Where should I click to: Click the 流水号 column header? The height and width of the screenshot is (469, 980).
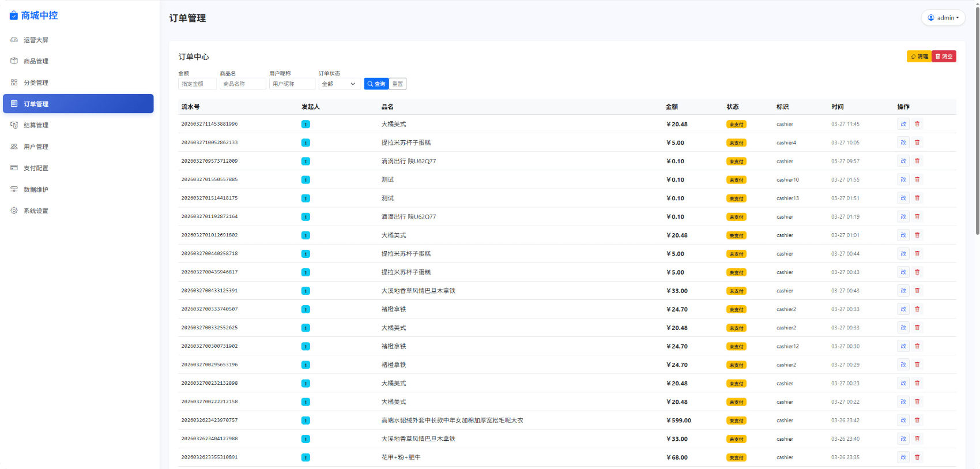click(190, 107)
